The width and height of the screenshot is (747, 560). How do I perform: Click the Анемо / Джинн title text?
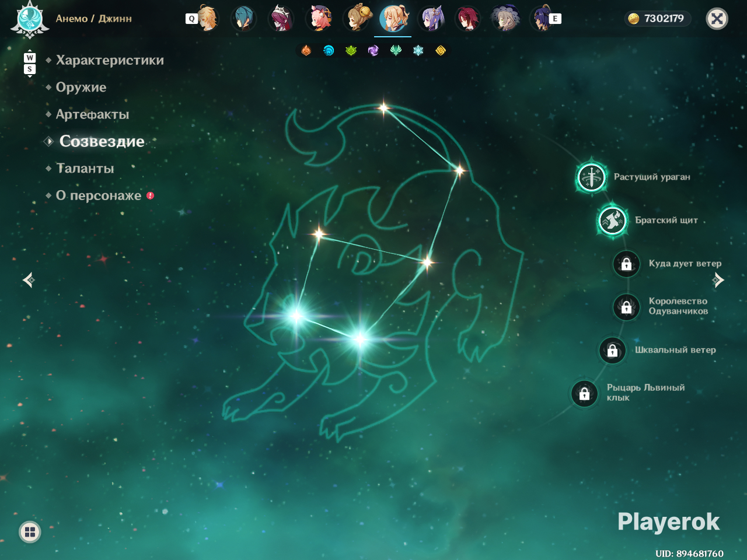pos(93,19)
